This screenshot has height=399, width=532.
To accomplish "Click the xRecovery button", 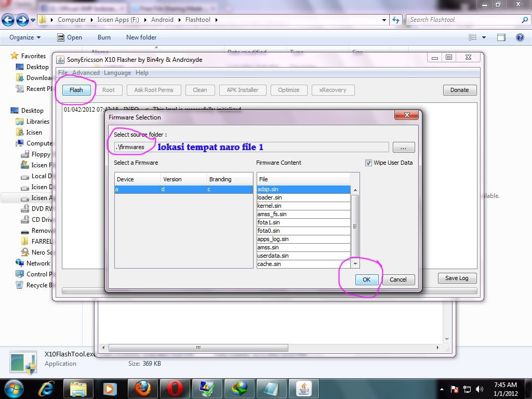I will pos(333,90).
